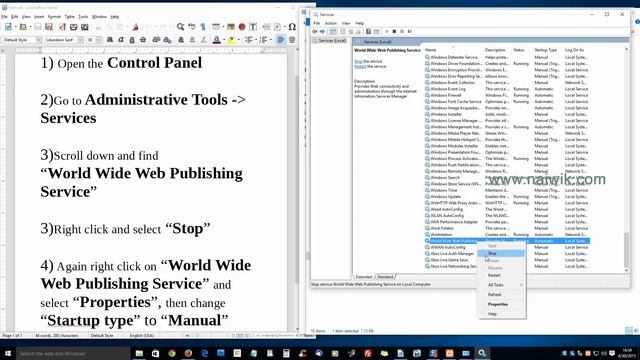Click Export as PDF icon in Writer

point(62,27)
